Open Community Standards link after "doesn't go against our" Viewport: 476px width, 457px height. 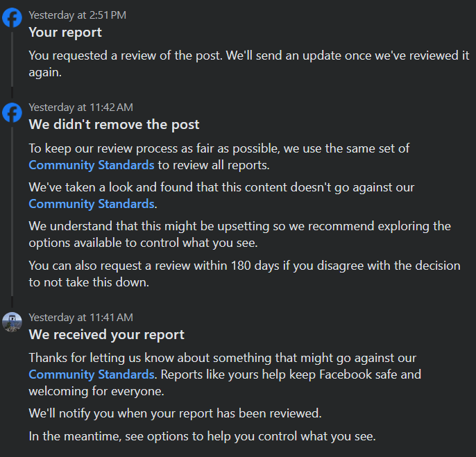coord(91,204)
